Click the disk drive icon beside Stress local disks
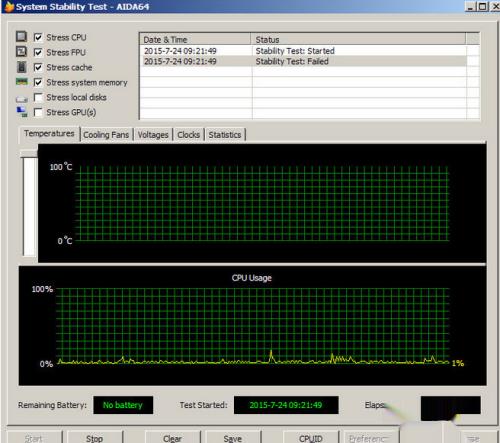The width and height of the screenshot is (500, 443). (x=21, y=99)
